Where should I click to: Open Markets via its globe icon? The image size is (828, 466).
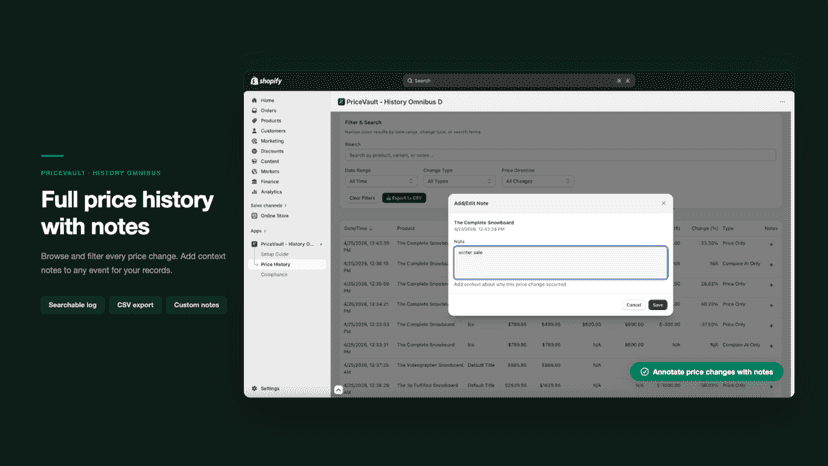tap(255, 171)
